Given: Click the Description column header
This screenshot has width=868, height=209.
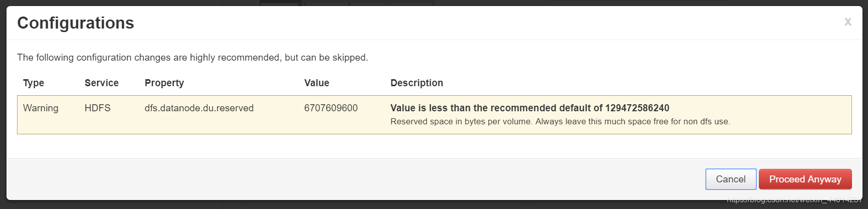Looking at the screenshot, I should (416, 83).
